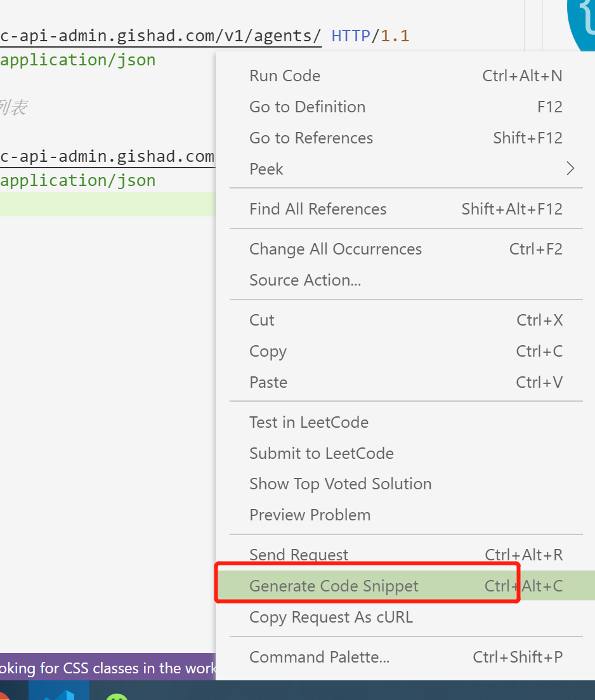Choose Go to Definition

pos(307,107)
